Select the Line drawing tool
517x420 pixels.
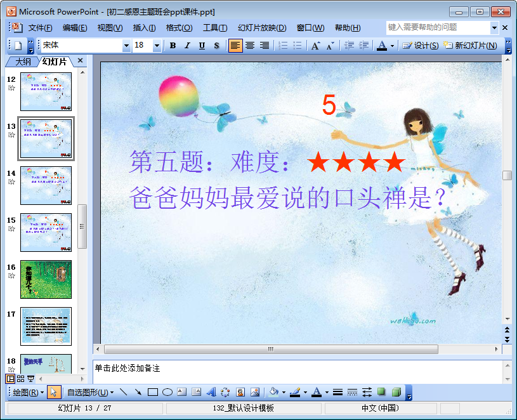tap(123, 392)
